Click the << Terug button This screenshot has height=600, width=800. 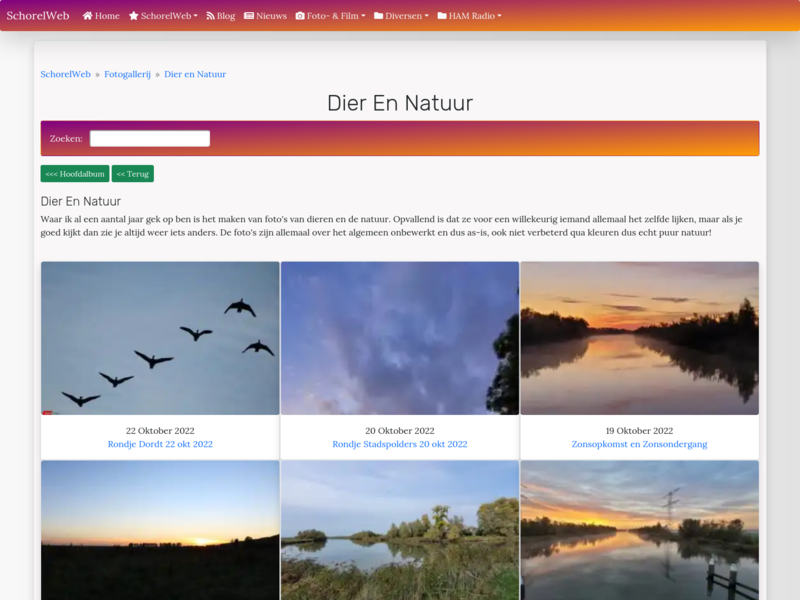[133, 173]
